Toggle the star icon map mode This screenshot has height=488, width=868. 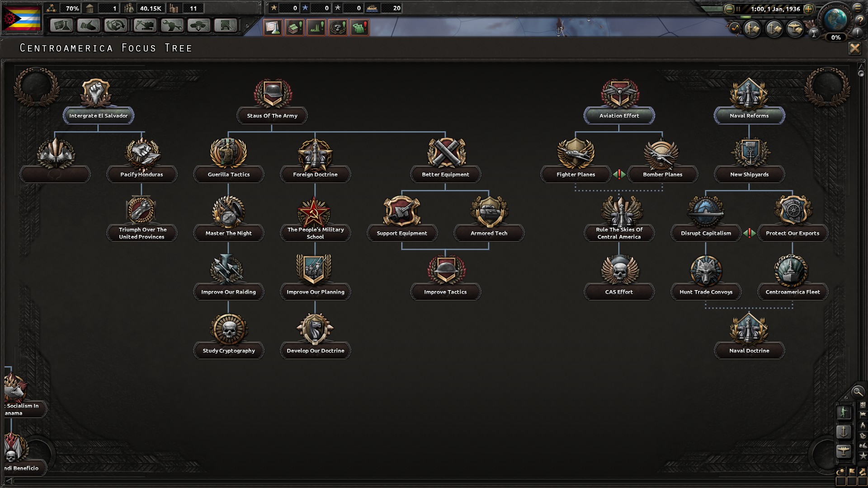tap(863, 456)
